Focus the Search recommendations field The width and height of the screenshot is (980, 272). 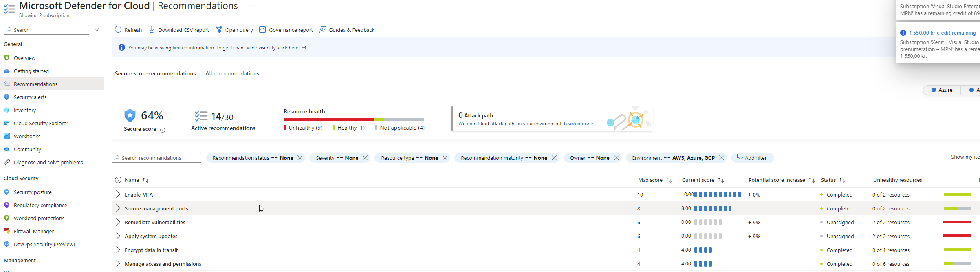[156, 158]
